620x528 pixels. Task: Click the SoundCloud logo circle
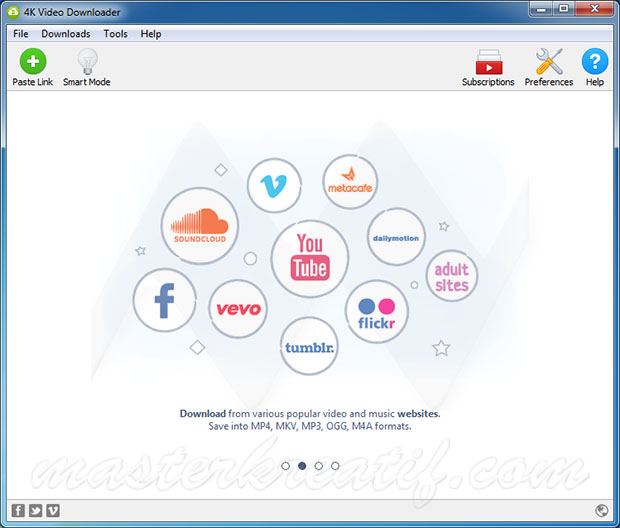coord(200,226)
